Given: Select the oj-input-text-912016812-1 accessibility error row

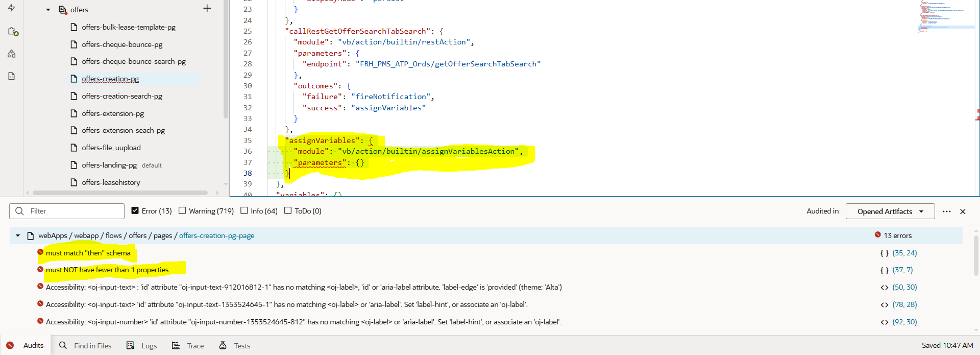Looking at the screenshot, I should click(x=486, y=287).
